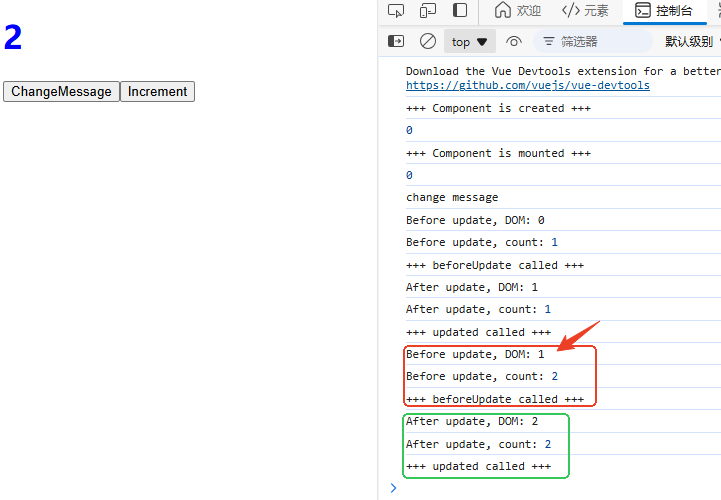The image size is (721, 500).
Task: Click the blue counter heading 2
Action: click(13, 37)
